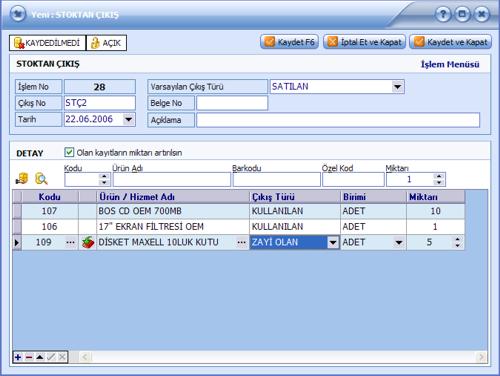Toggle the KAYDEDİLMEDİ status indicator
500x376 pixels.
point(47,43)
